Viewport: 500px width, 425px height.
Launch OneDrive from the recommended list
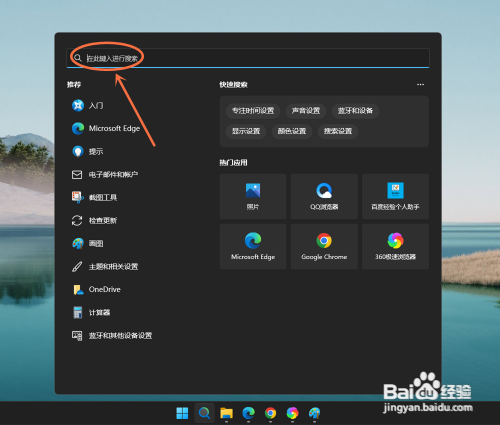pyautogui.click(x=96, y=289)
